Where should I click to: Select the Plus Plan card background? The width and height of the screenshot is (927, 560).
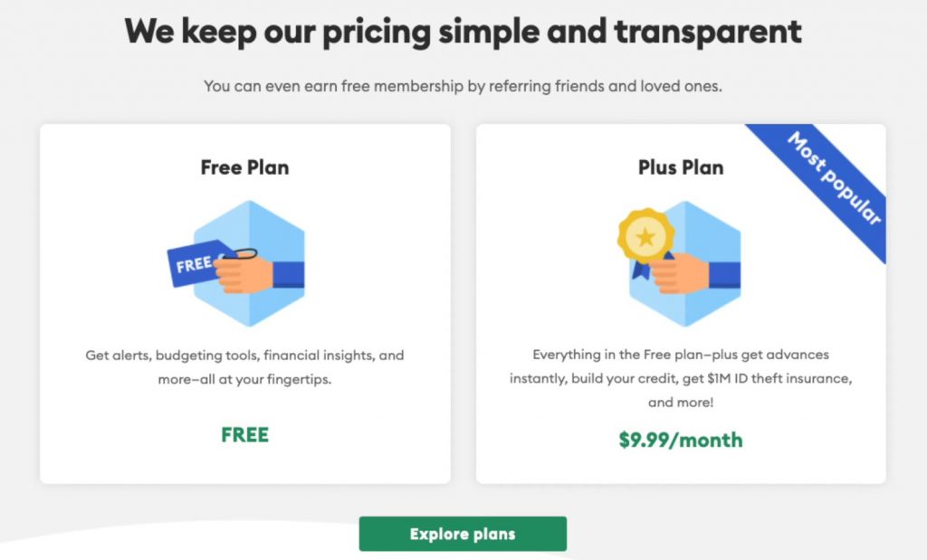click(681, 304)
